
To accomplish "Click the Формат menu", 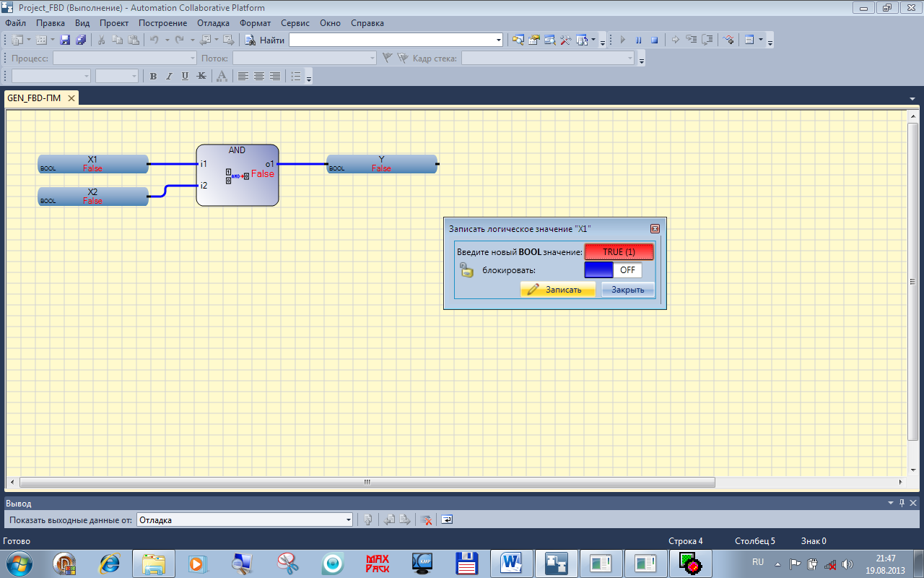I will [255, 23].
